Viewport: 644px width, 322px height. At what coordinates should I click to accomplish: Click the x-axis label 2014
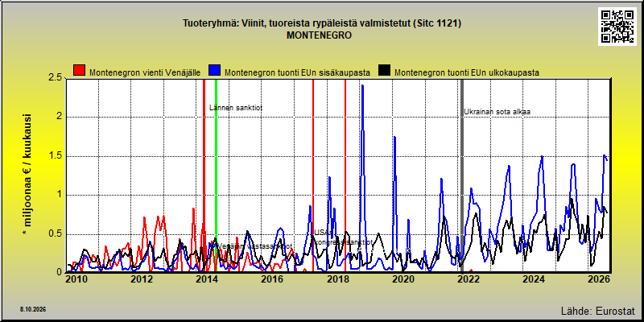coord(207,279)
